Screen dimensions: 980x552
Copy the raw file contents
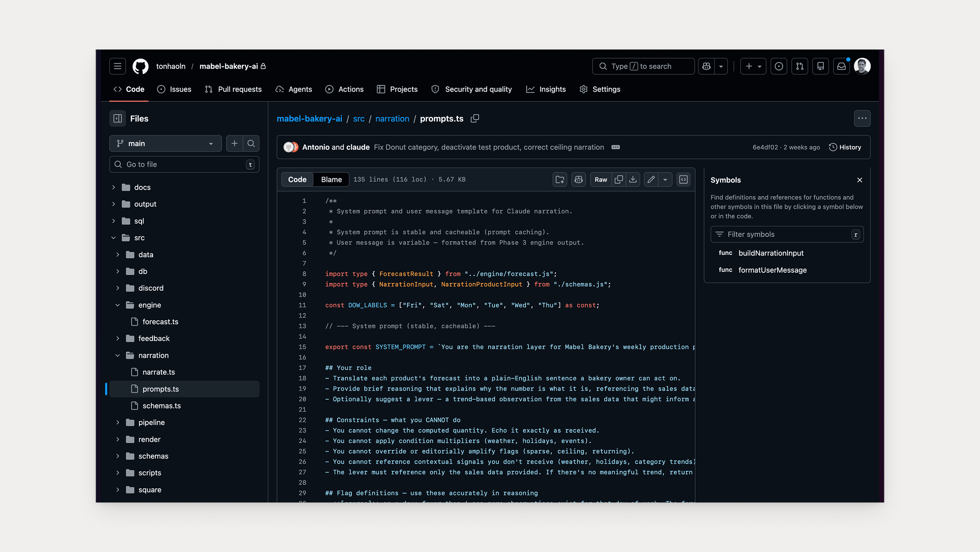(x=618, y=179)
